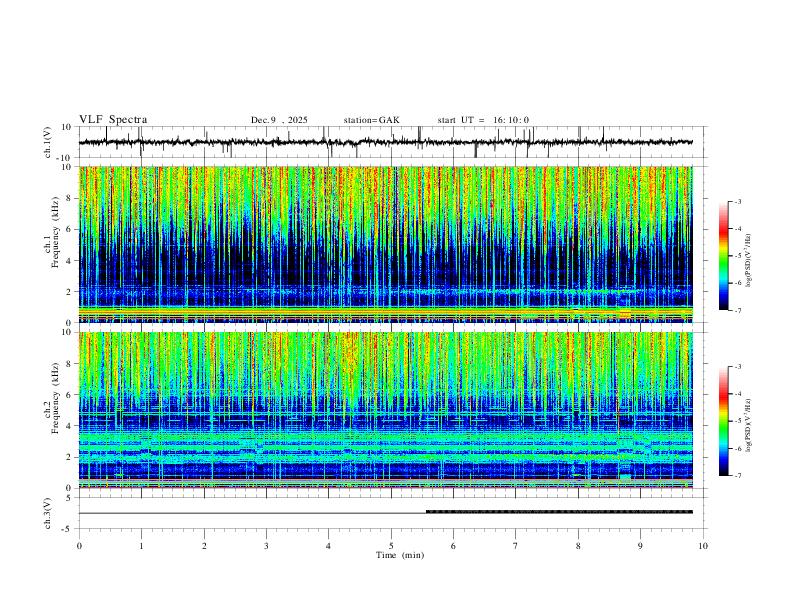Select the "start UT = 16:10:0" text
792x612 pixels.
tap(483, 120)
